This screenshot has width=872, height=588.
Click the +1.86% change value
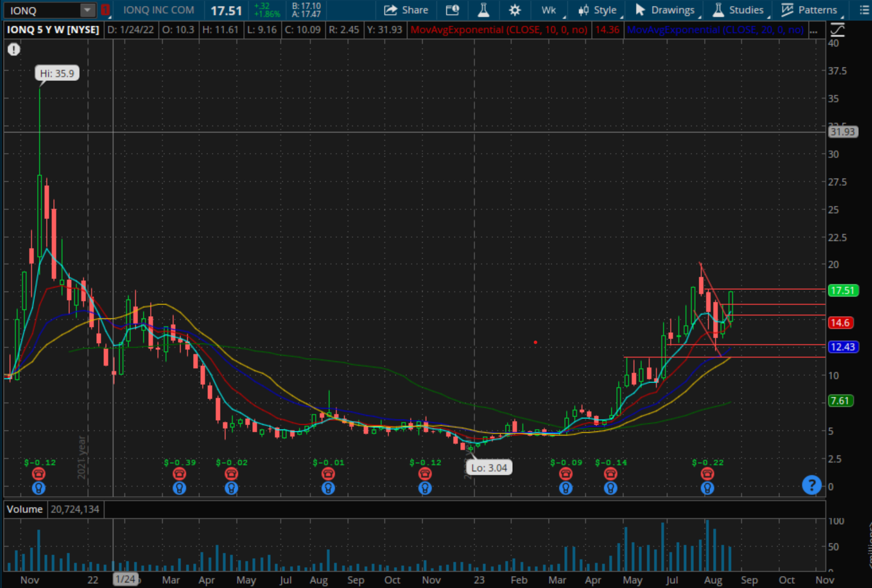[x=267, y=14]
